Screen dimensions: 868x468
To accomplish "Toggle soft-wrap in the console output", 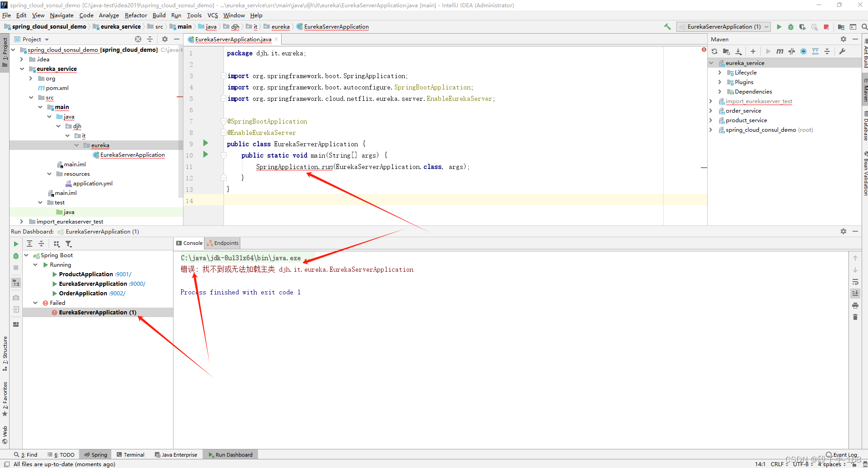I will tap(856, 282).
